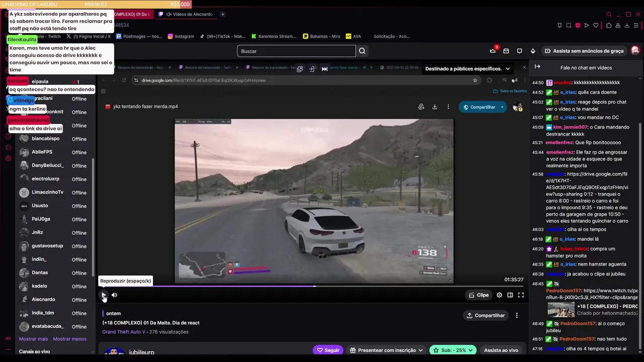The height and width of the screenshot is (362, 644).
Task: Open the Twitch whispers mail icon
Action: pyautogui.click(x=506, y=51)
